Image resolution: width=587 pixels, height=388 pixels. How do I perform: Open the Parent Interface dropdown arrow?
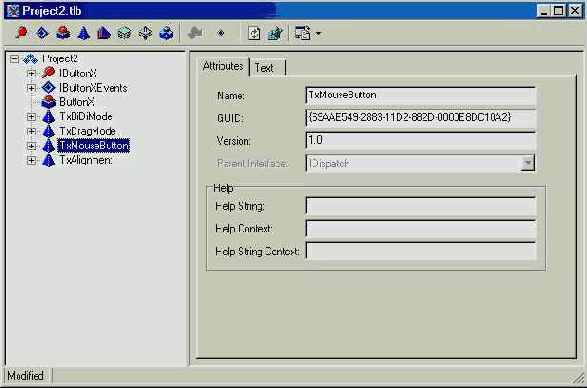[527, 163]
